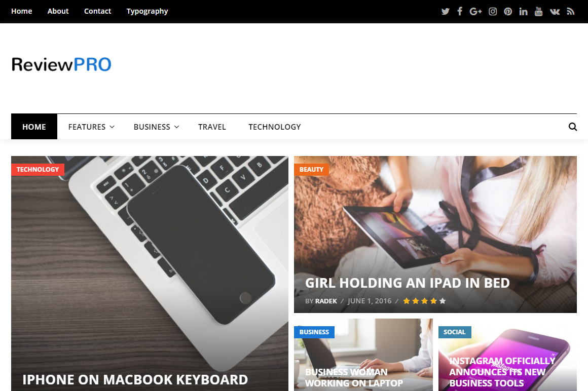588x391 pixels.
Task: Open the orange Beauty category tag
Action: click(311, 169)
